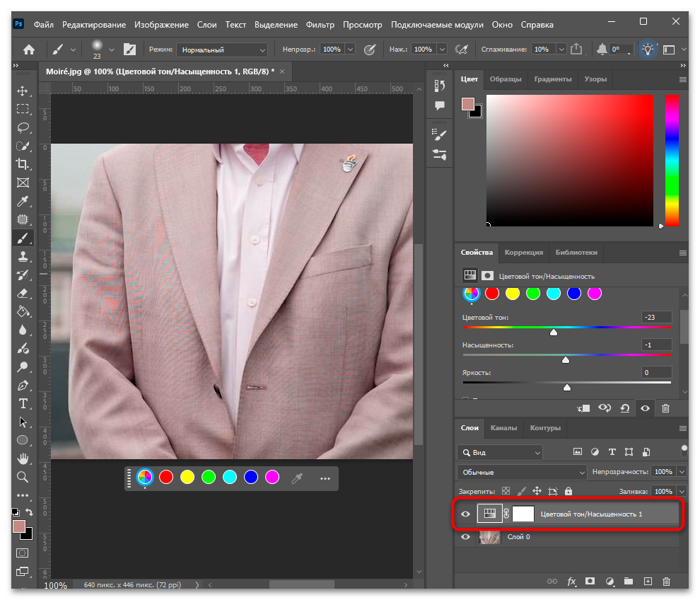Click the reset adjustment defaults icon
700x600 pixels.
(x=624, y=408)
